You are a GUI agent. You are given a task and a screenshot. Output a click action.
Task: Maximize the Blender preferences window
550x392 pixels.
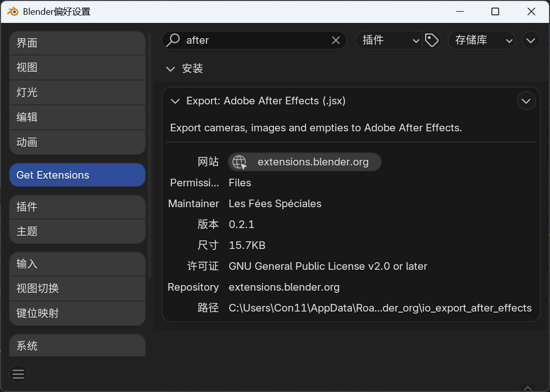click(496, 12)
